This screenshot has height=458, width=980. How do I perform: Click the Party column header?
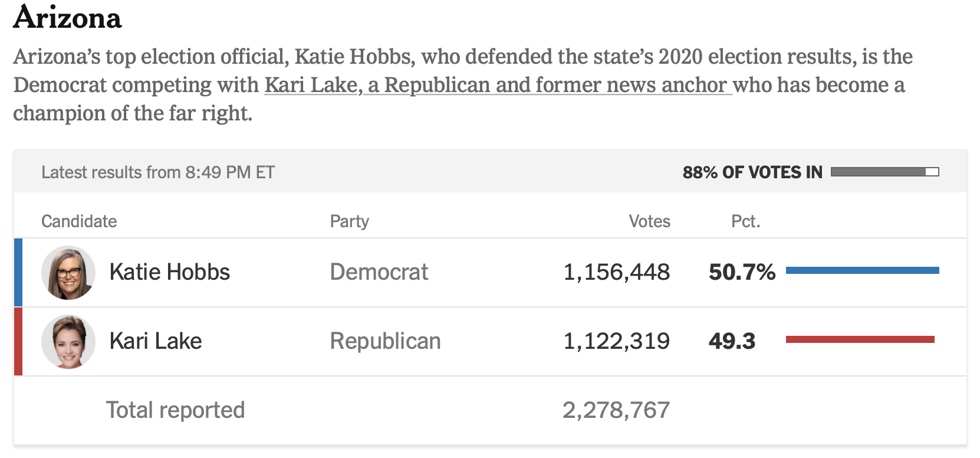(x=349, y=221)
